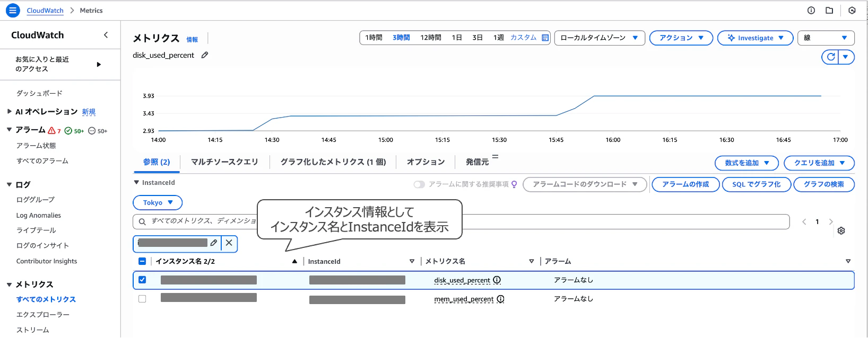The height and width of the screenshot is (338, 868).
Task: Collapse the メトリクス sidebar section
Action: tap(9, 284)
